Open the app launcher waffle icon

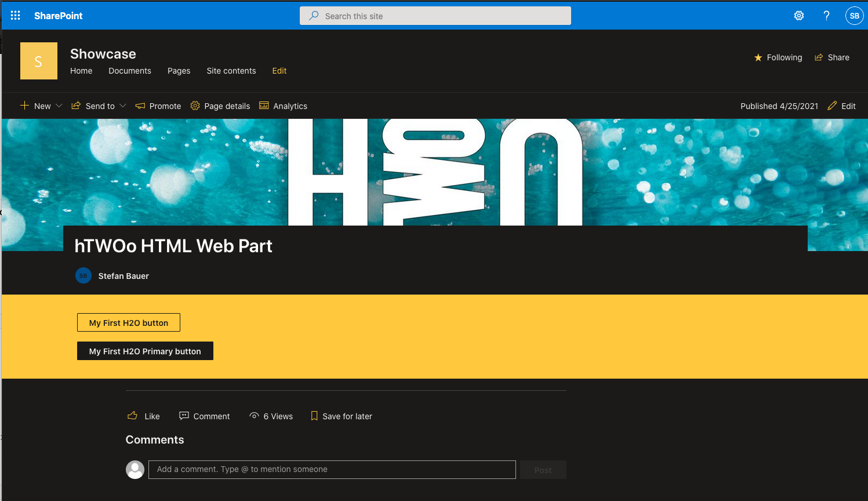tap(16, 16)
